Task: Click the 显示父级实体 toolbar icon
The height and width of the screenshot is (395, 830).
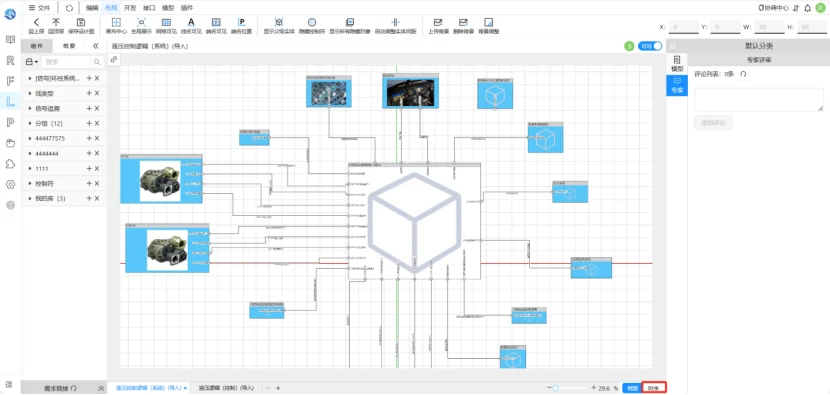Action: (279, 22)
